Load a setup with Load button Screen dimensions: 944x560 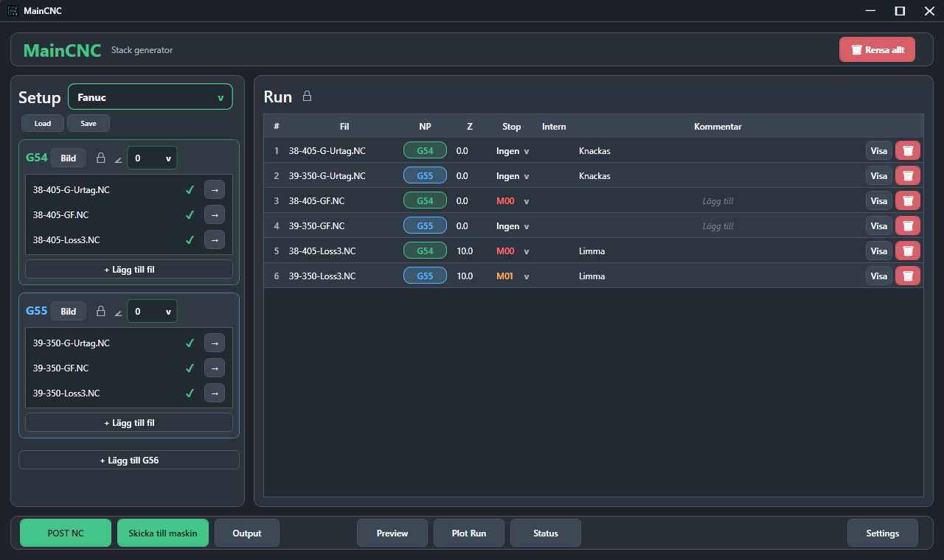point(43,123)
